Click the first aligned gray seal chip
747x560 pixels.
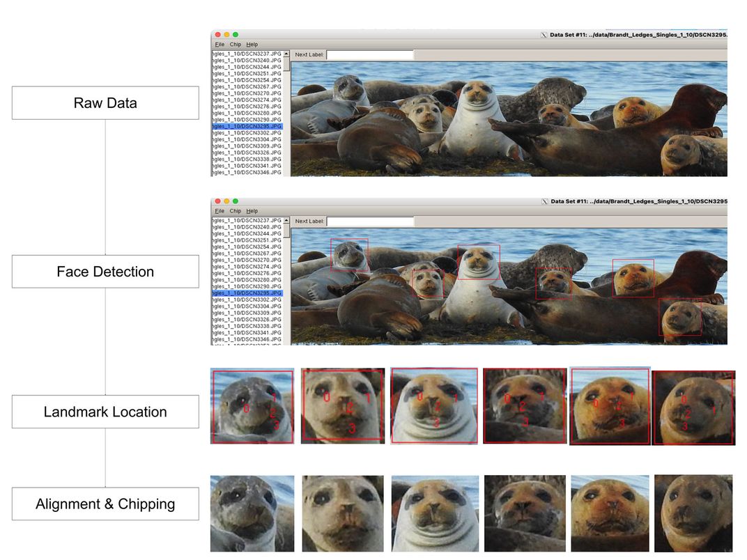coord(252,513)
